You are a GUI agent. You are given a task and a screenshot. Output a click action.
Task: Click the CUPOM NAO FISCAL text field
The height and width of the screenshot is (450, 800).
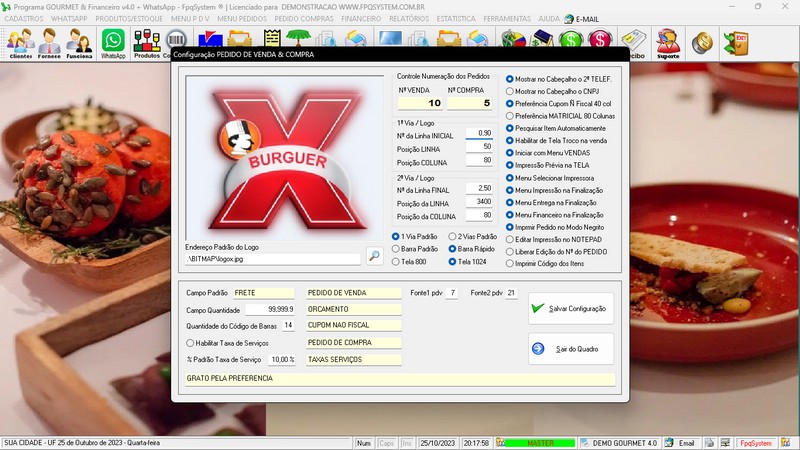point(354,325)
